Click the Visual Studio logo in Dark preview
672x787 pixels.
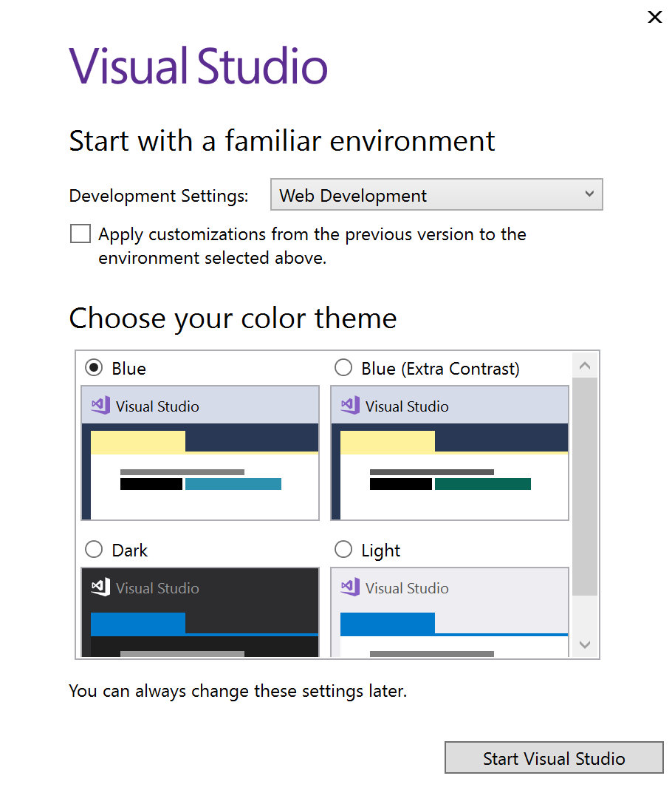pos(100,587)
